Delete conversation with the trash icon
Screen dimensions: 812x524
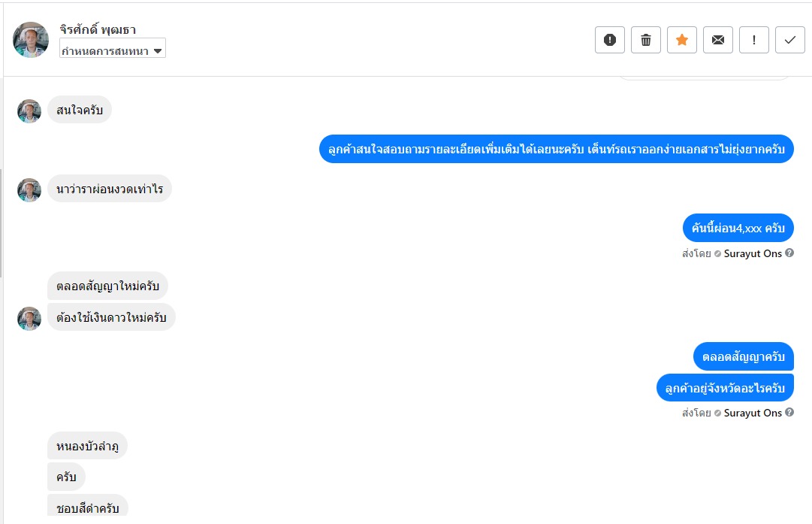point(645,40)
